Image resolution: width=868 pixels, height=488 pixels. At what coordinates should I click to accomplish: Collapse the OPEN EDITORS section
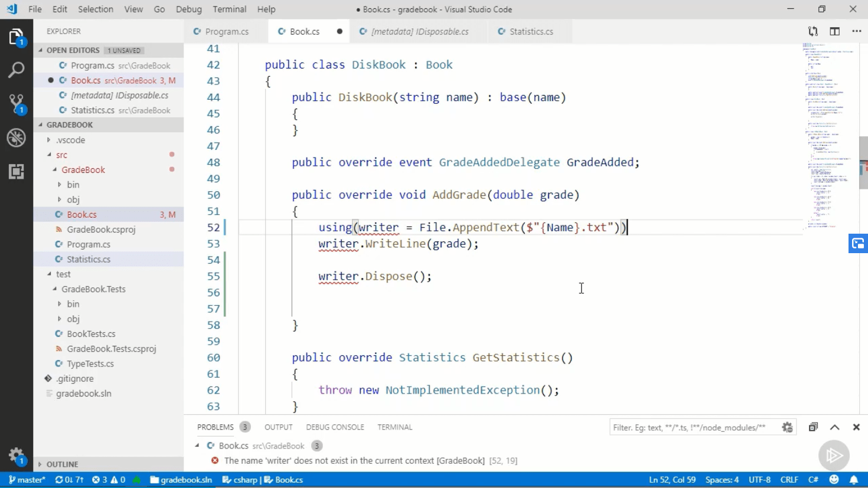tap(41, 50)
